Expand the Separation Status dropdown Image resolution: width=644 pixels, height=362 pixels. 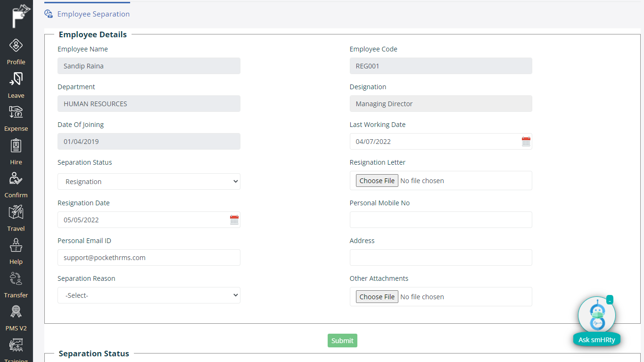[149, 182]
